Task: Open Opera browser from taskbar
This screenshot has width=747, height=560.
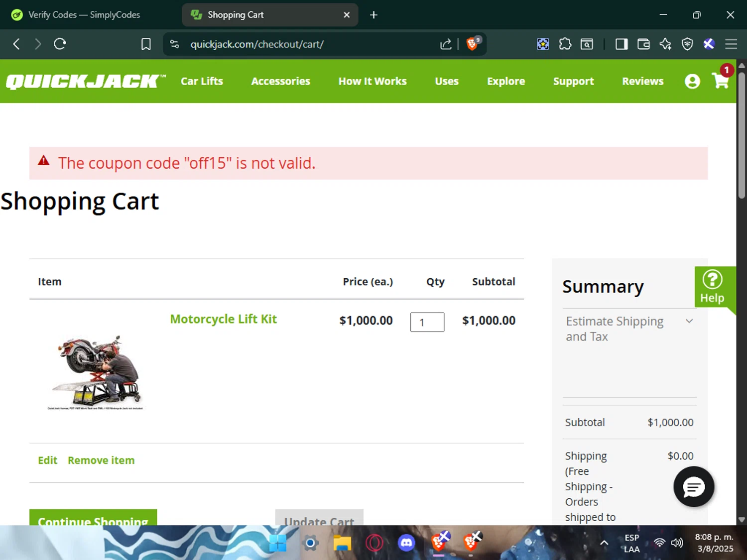Action: pos(374,543)
